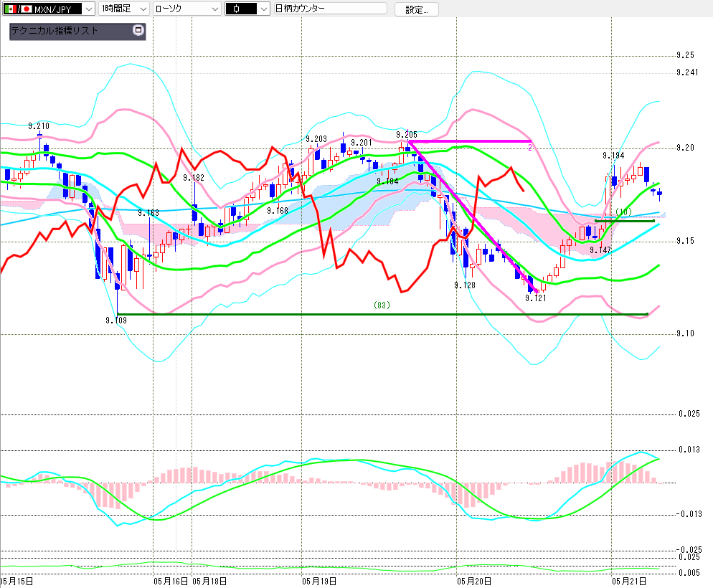Click the 9.121 low price label
The height and width of the screenshot is (588, 713).
[536, 298]
